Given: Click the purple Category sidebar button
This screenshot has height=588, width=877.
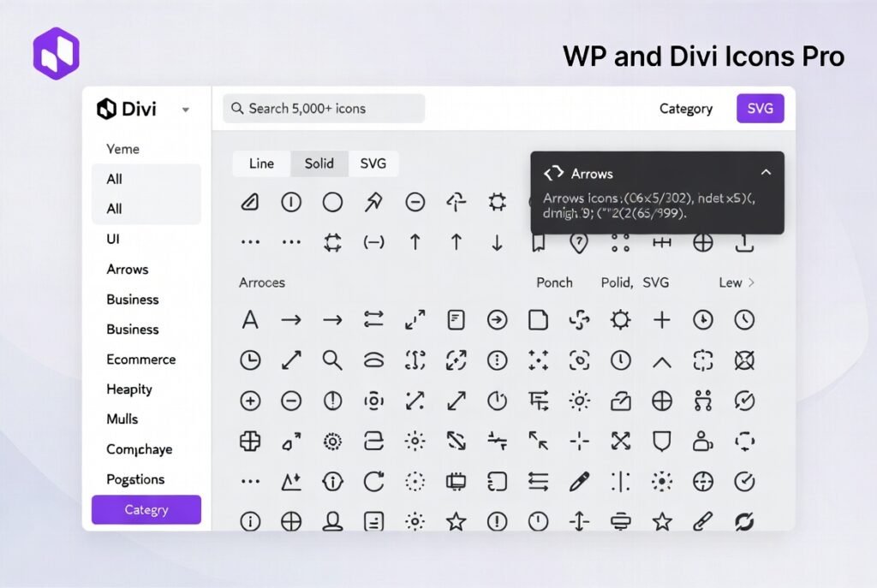Looking at the screenshot, I should tap(146, 510).
